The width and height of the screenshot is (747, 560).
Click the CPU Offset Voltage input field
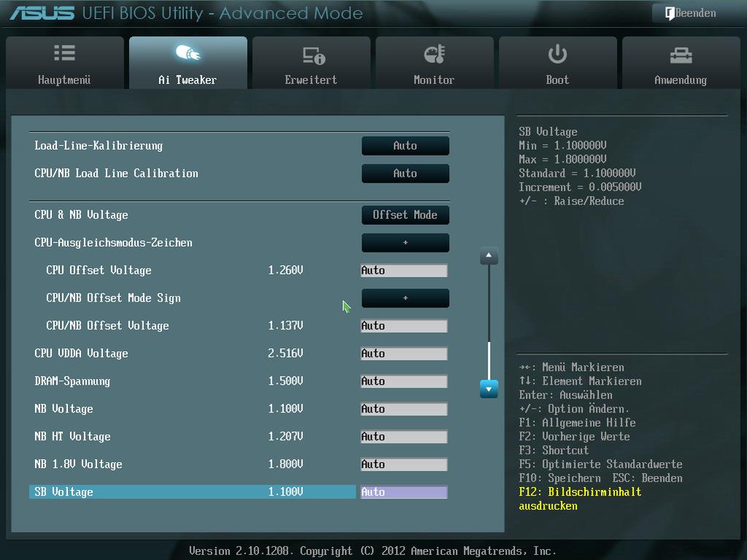pyautogui.click(x=404, y=270)
